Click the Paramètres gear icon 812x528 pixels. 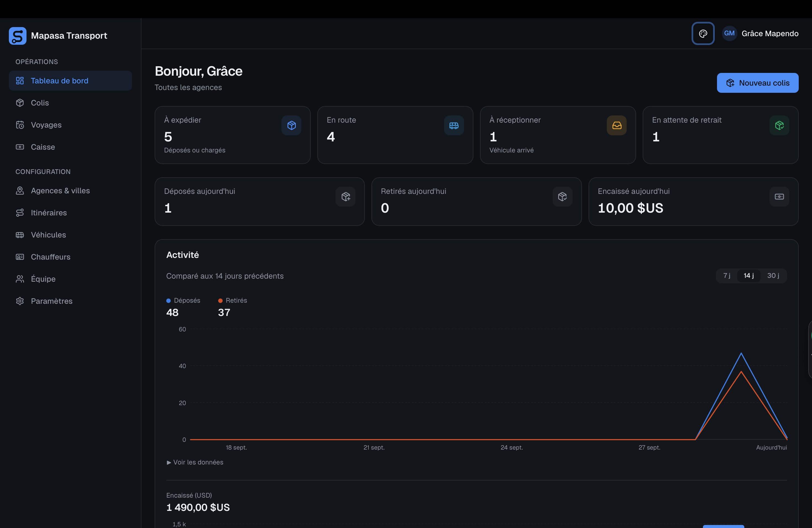tap(20, 301)
